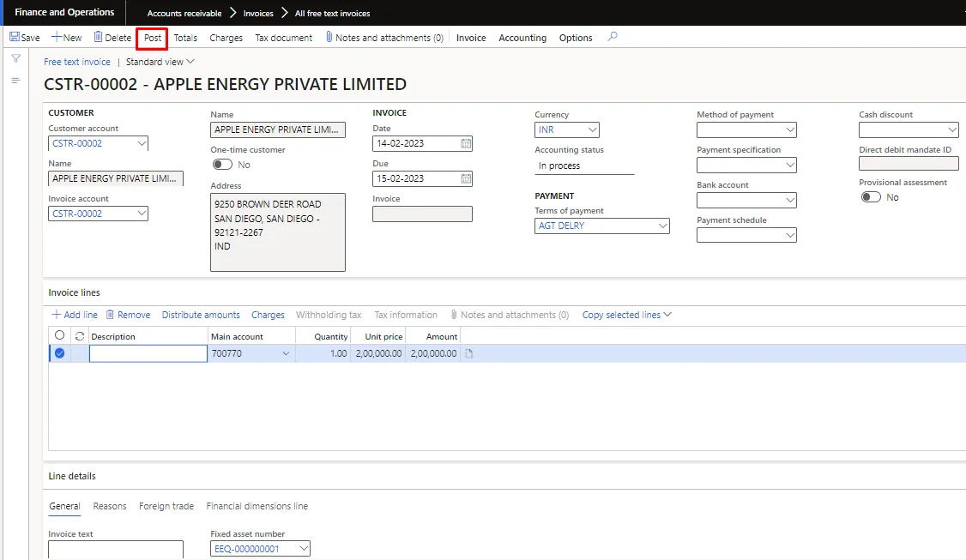
Task: Deselect the checked invoice line row
Action: tap(59, 353)
